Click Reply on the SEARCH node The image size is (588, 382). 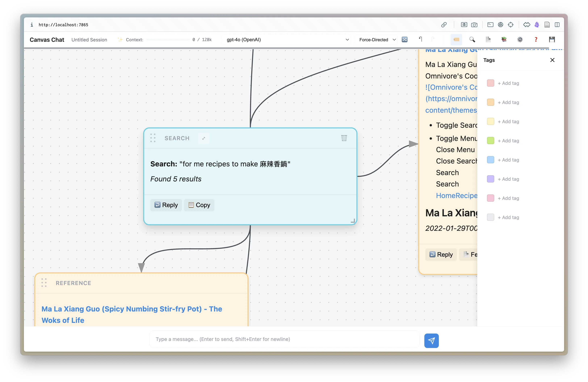(166, 205)
